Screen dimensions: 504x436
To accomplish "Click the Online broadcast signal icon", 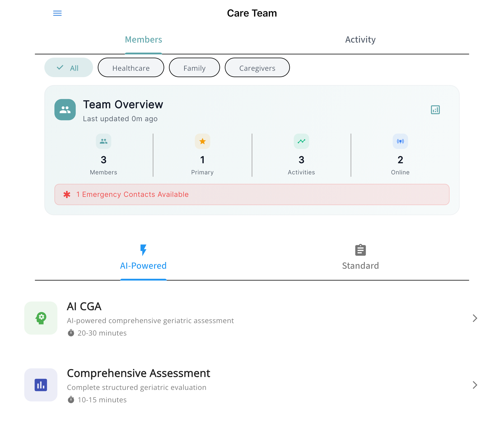I will 400,141.
